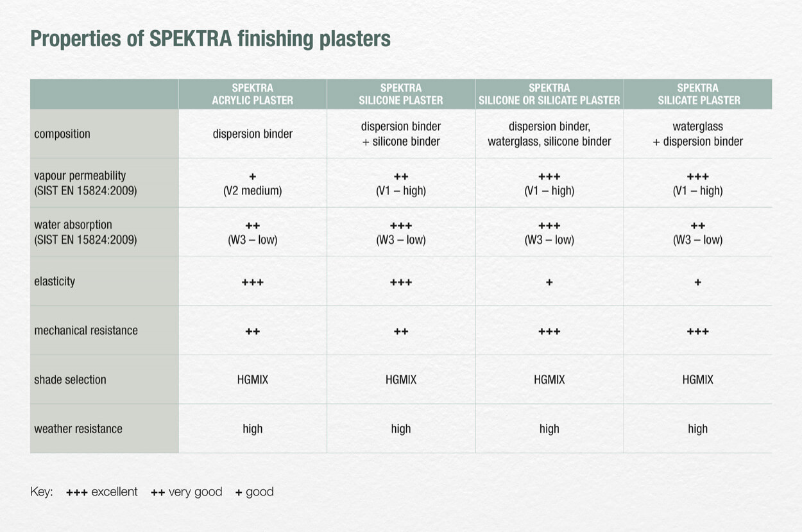Select the 'waterglass + dispersion binder' cell
This screenshot has height=532, width=802.
[x=698, y=134]
